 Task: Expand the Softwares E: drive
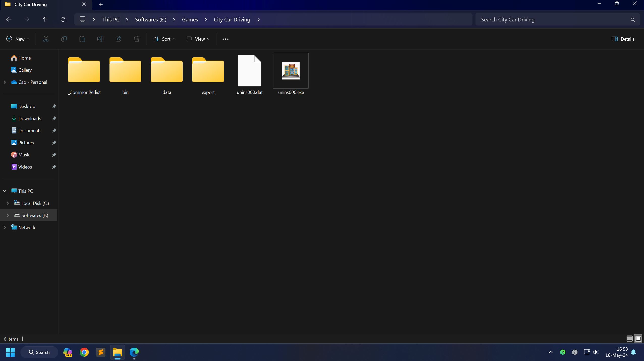click(x=7, y=215)
